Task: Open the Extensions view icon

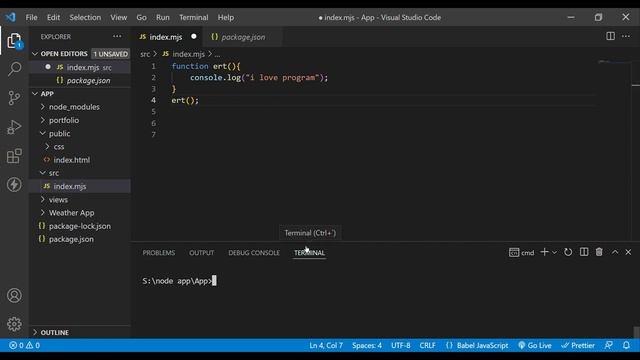Action: (x=14, y=156)
